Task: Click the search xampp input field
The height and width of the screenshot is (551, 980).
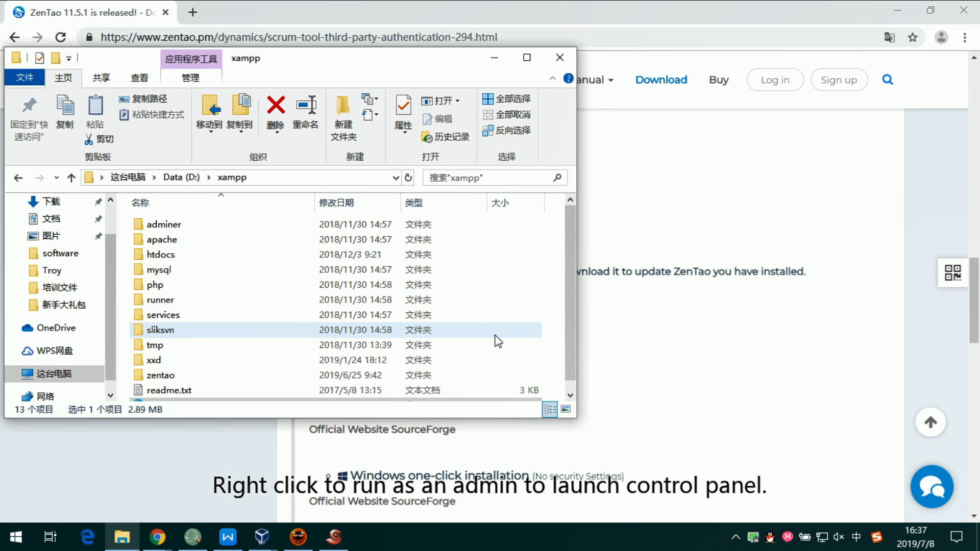Action: pos(495,178)
